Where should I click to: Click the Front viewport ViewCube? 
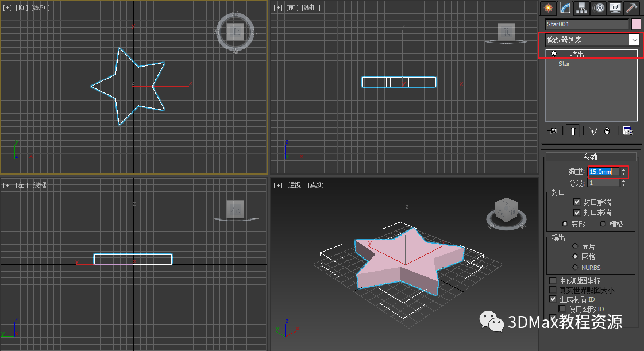pos(506,33)
